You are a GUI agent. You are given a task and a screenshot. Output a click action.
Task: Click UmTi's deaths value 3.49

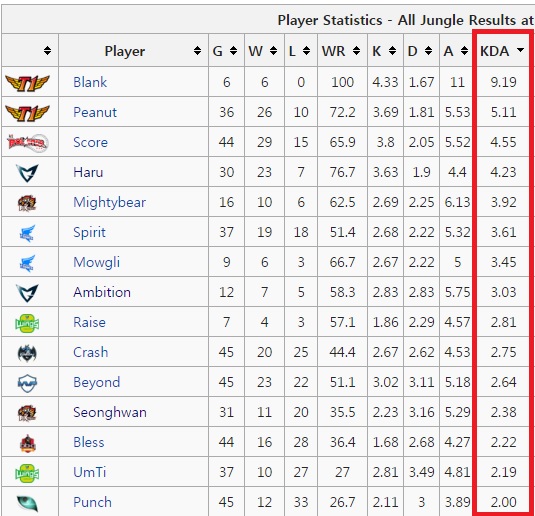pyautogui.click(x=421, y=473)
